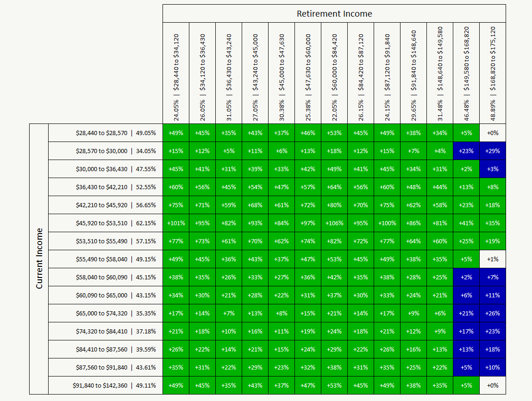Select column header 29.65% | $91,840 to $148,640
The image size is (532, 401).
coord(413,73)
